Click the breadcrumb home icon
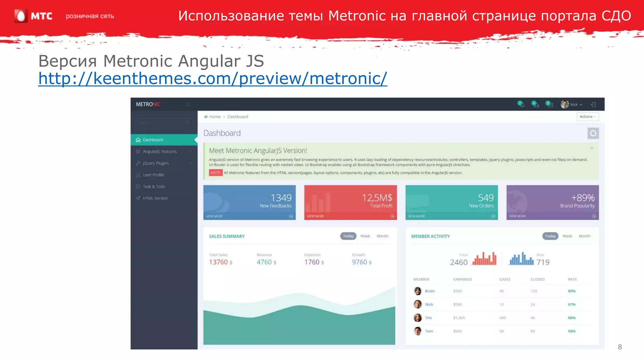The image size is (644, 362). click(206, 117)
